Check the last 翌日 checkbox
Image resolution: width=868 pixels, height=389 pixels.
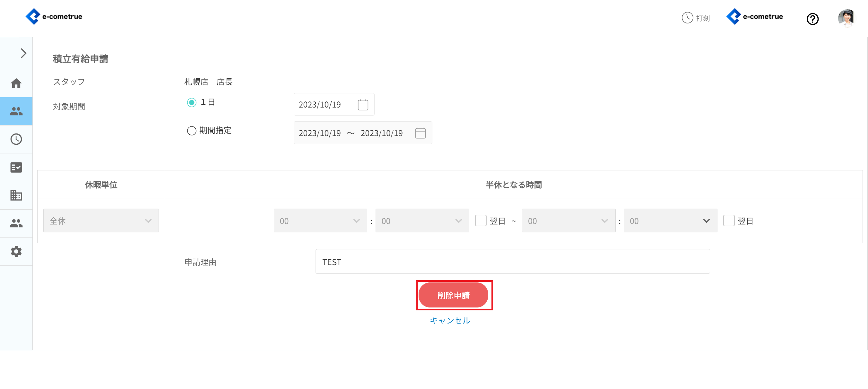pyautogui.click(x=728, y=220)
